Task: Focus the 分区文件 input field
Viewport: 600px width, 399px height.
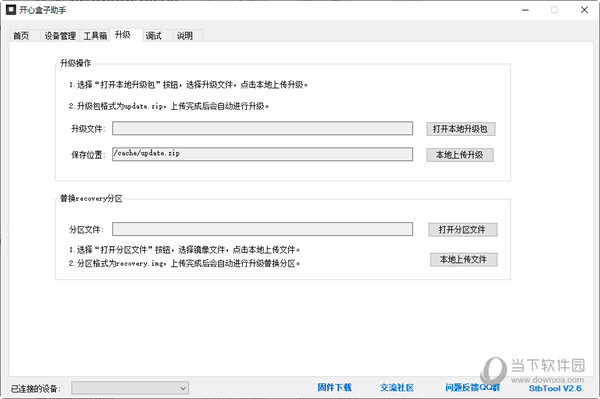Action: [x=262, y=229]
